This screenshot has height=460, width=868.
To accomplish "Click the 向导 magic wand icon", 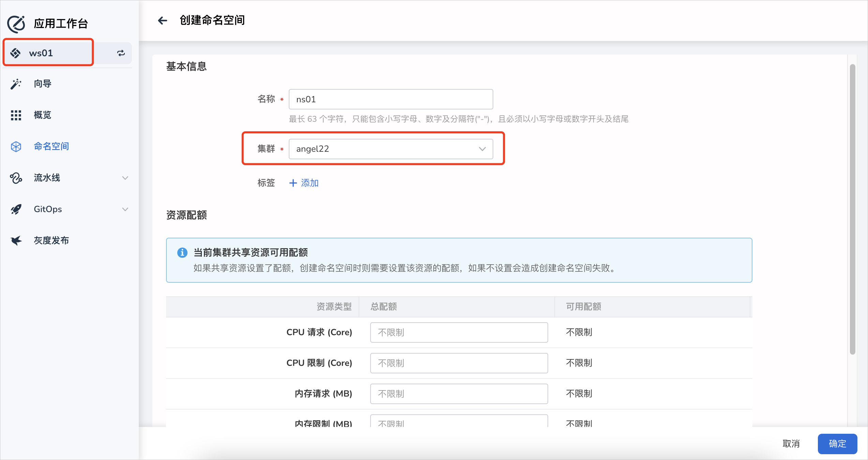I will coord(16,84).
